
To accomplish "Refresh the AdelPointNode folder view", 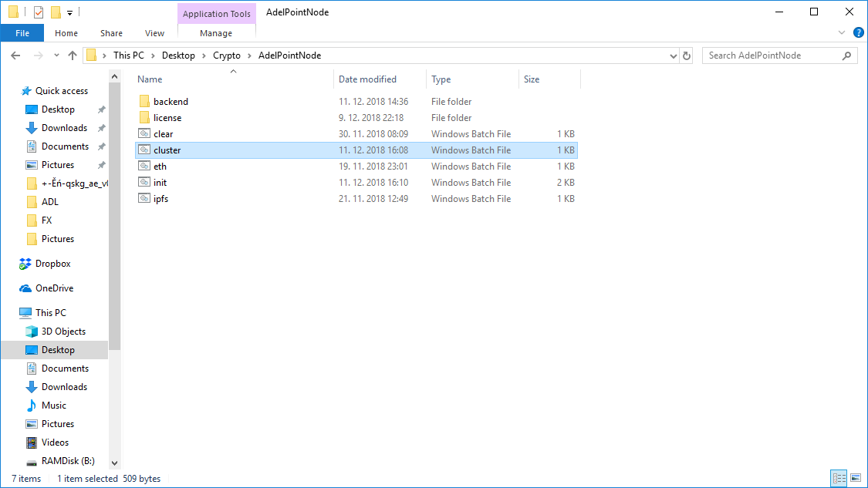I will [687, 56].
